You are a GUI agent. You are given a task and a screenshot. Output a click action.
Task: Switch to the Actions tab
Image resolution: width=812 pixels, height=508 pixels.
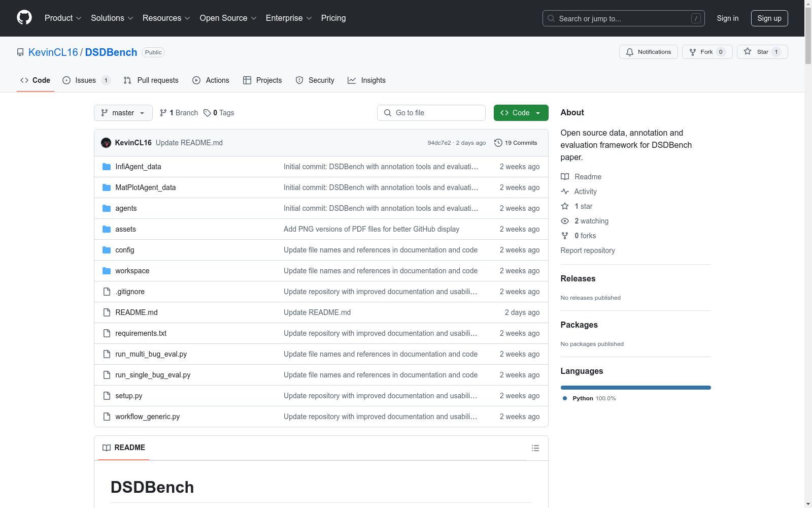[211, 80]
